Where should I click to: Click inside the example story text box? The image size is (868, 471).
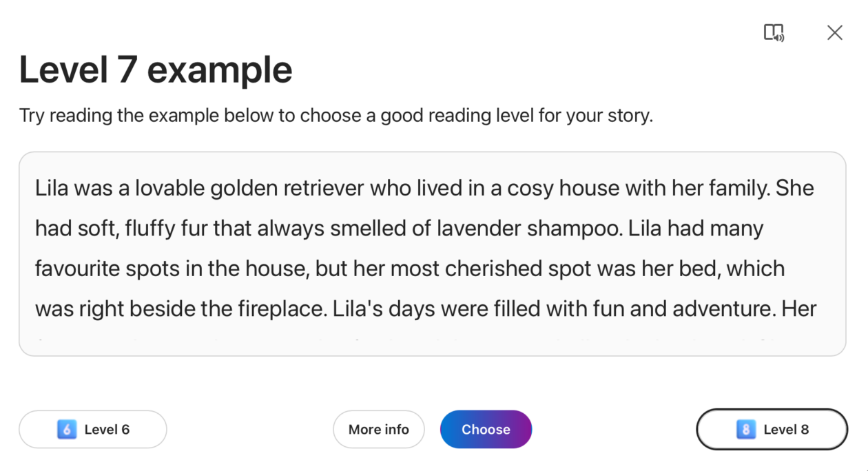tap(432, 253)
